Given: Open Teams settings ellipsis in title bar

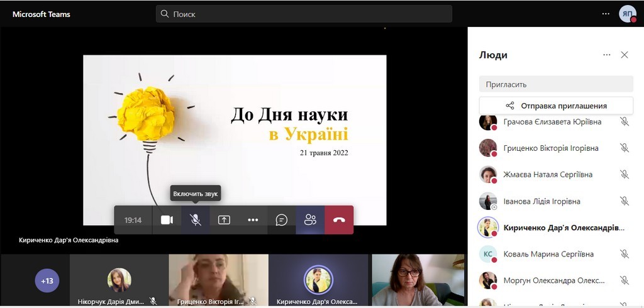Looking at the screenshot, I should tap(606, 13).
